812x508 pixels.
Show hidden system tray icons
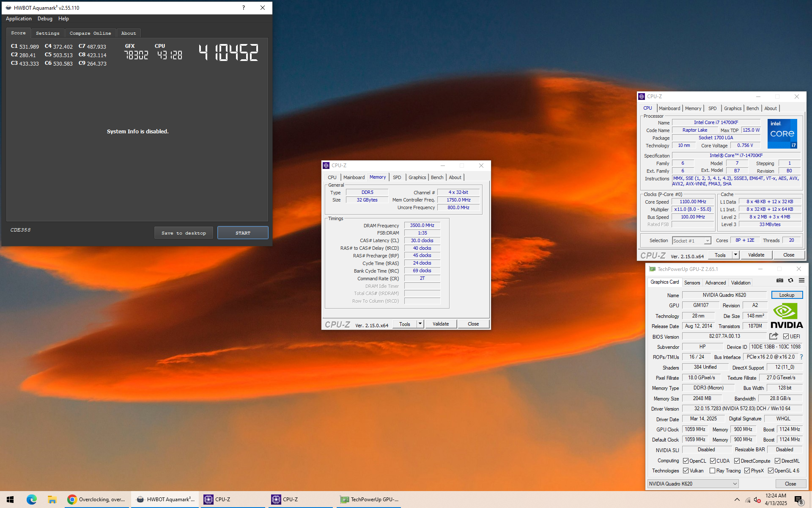(x=737, y=500)
